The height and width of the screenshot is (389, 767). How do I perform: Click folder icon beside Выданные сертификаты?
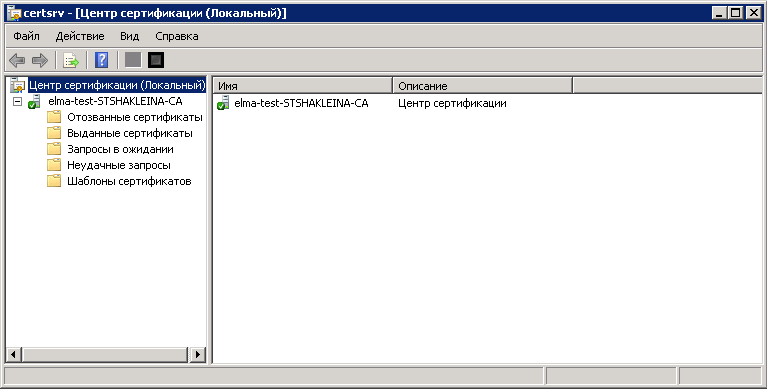[x=54, y=133]
